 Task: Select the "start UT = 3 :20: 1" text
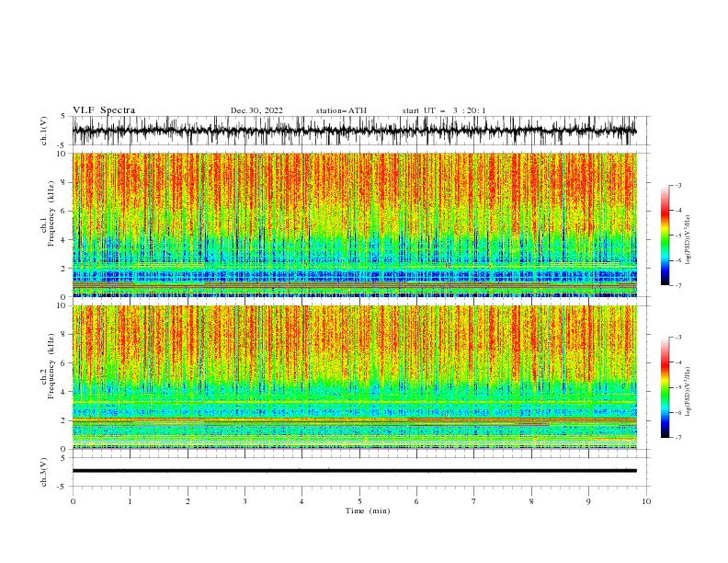[444, 110]
